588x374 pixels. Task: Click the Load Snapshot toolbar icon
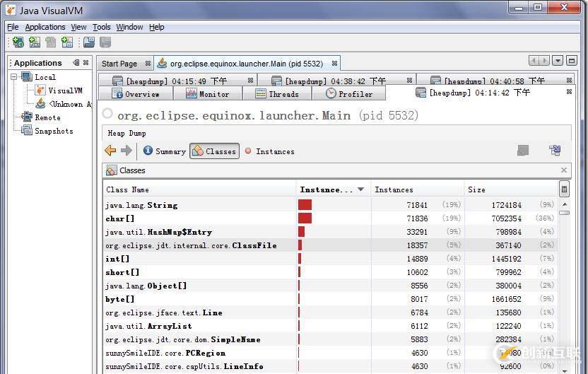pos(89,42)
